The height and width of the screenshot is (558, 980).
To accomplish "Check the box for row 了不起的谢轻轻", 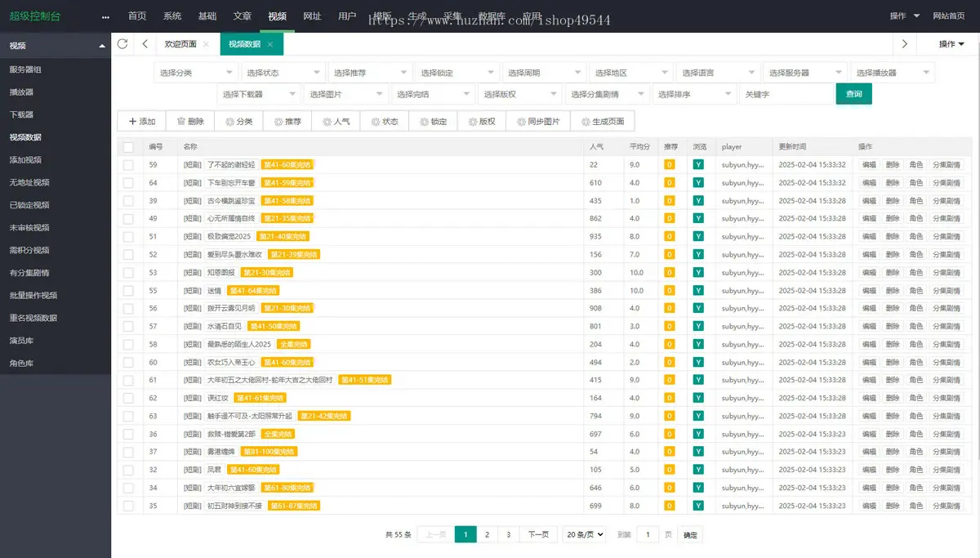I will (128, 165).
